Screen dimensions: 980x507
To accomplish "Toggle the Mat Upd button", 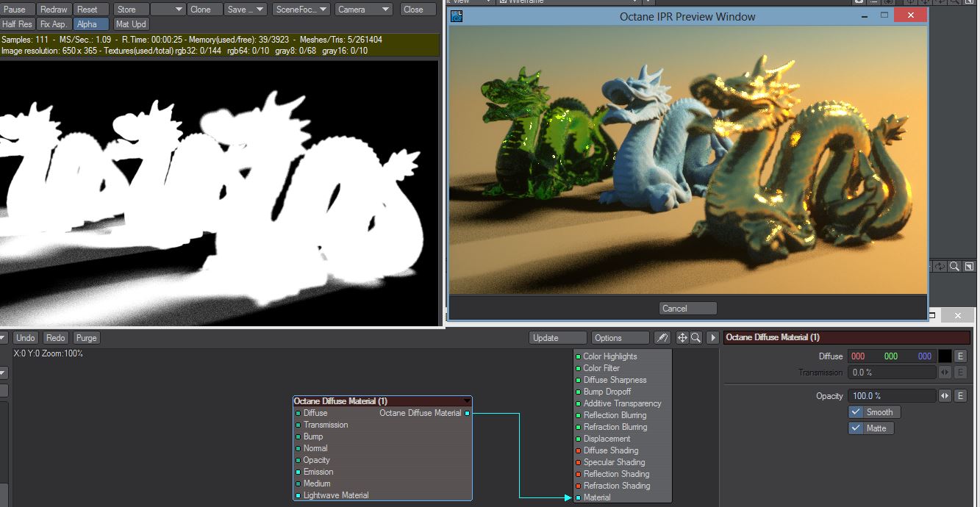I will coord(131,24).
